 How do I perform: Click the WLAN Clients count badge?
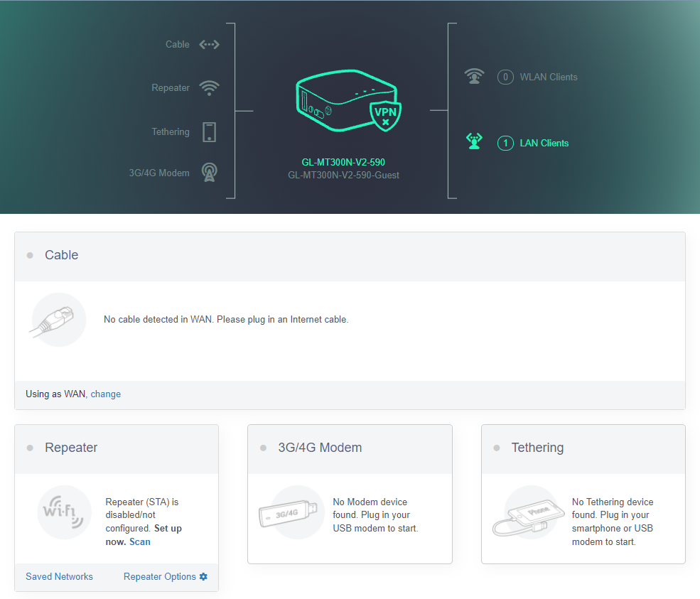point(505,77)
